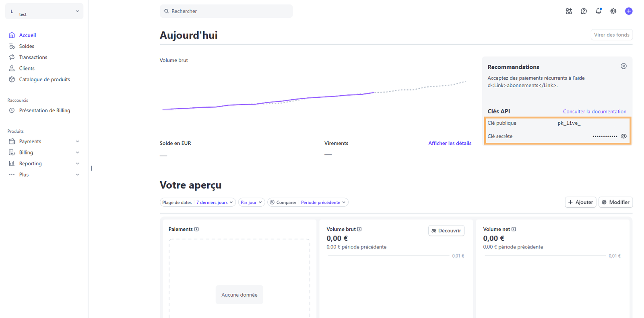Click the Paiements info icon
Screen dimensions: 644x318
point(197,229)
